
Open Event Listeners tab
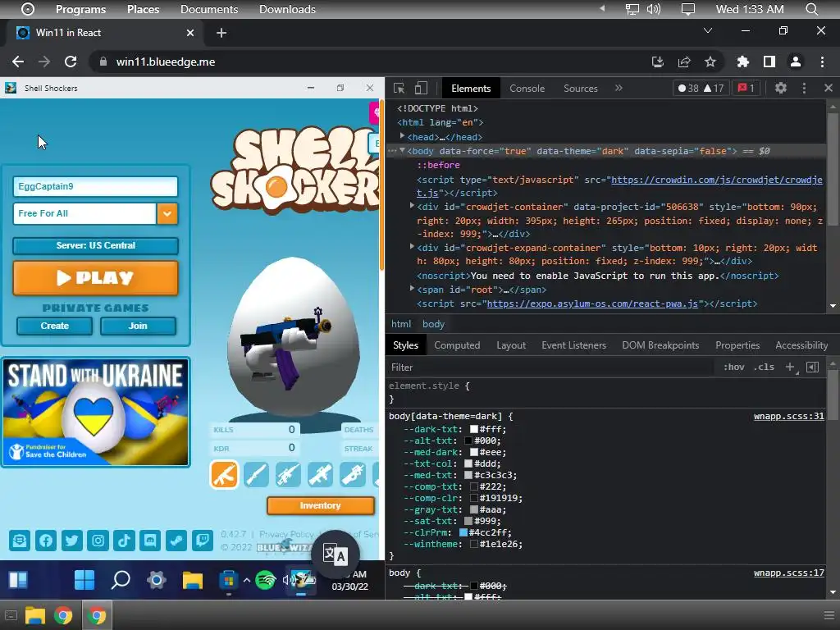point(573,345)
